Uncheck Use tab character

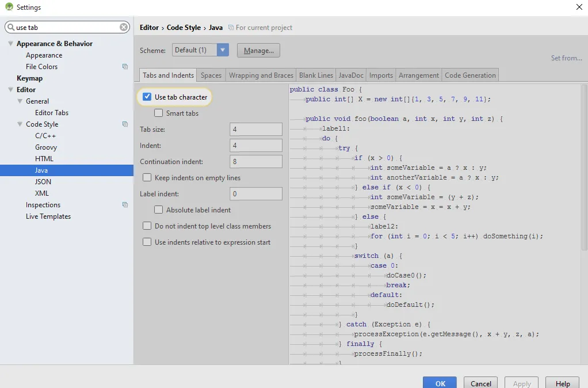tap(147, 97)
